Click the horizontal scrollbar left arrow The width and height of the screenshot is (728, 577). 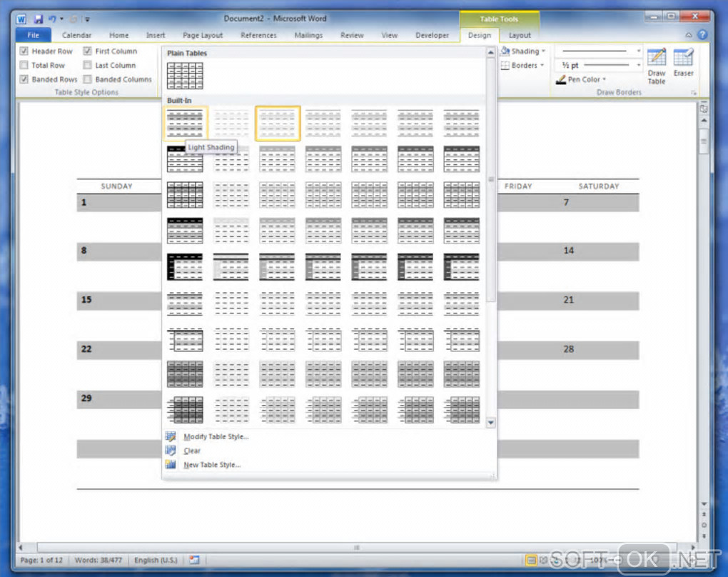pyautogui.click(x=21, y=547)
